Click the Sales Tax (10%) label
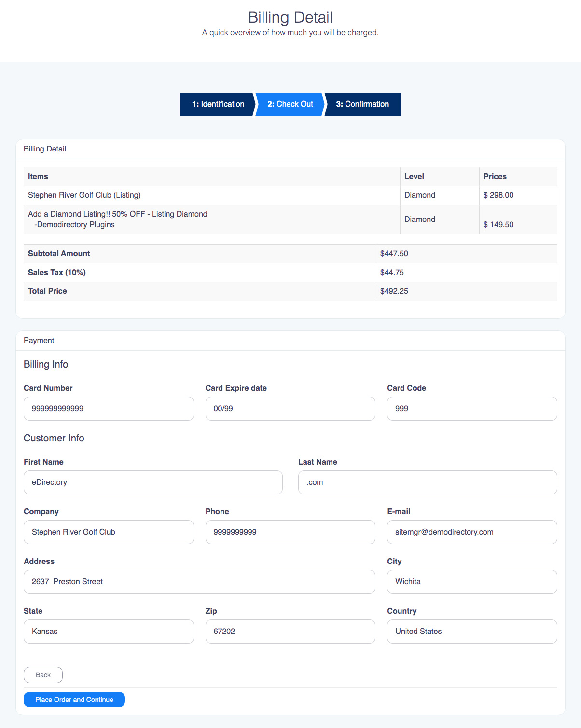Image resolution: width=581 pixels, height=728 pixels. 57,273
